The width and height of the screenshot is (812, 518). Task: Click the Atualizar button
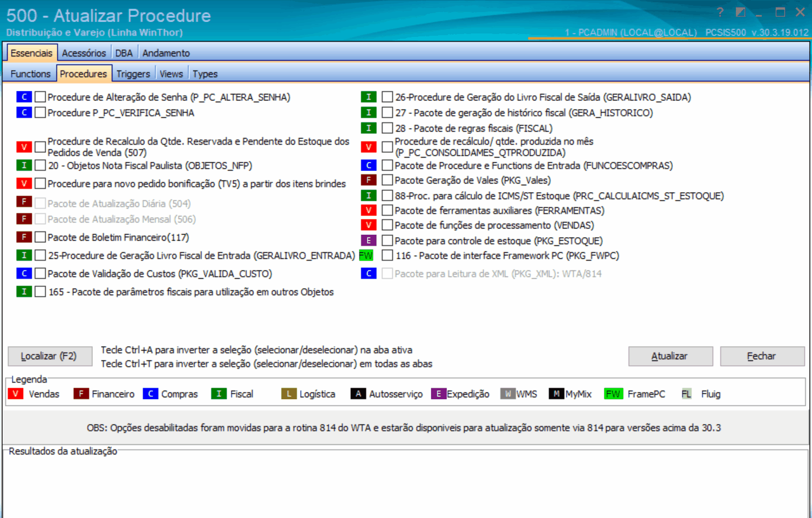(x=670, y=356)
